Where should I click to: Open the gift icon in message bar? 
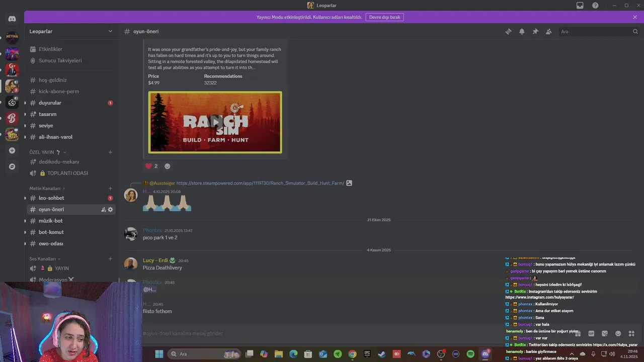coord(578,333)
